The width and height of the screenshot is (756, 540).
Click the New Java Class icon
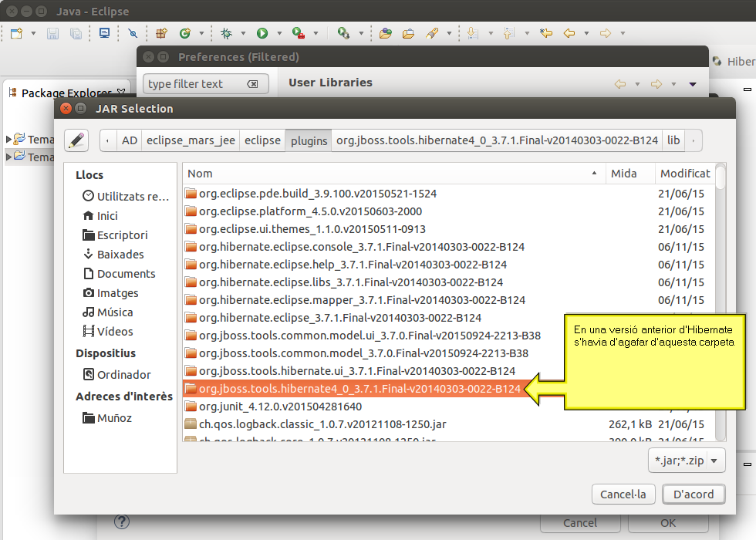pos(184,33)
